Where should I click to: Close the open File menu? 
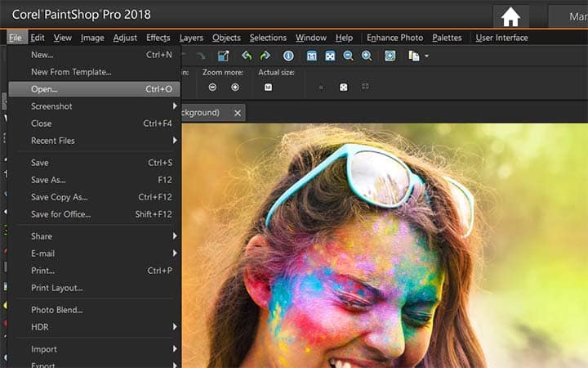pos(16,38)
